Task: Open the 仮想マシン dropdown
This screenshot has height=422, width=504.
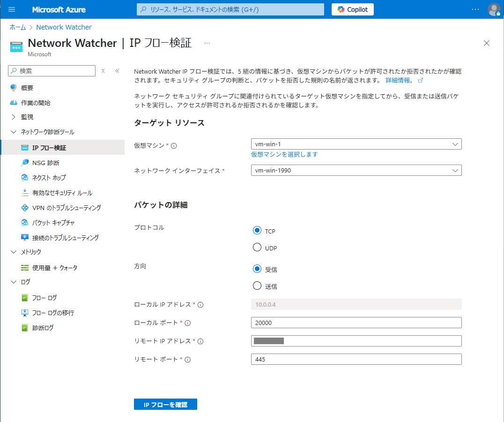Action: [356, 144]
